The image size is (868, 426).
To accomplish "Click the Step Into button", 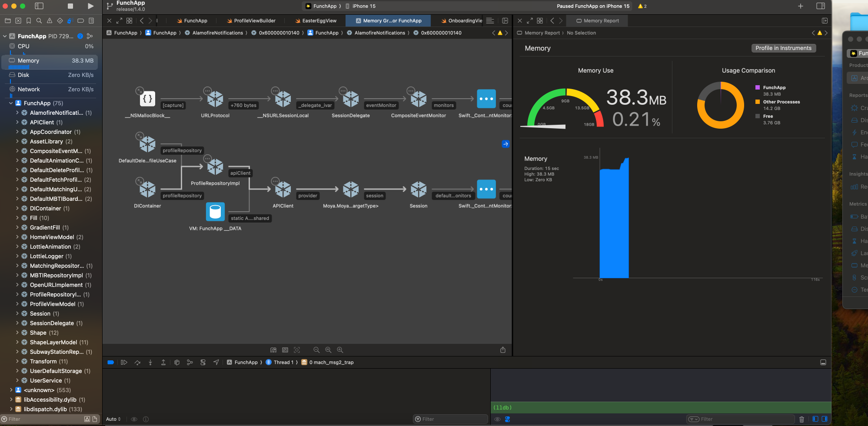I will pyautogui.click(x=150, y=362).
